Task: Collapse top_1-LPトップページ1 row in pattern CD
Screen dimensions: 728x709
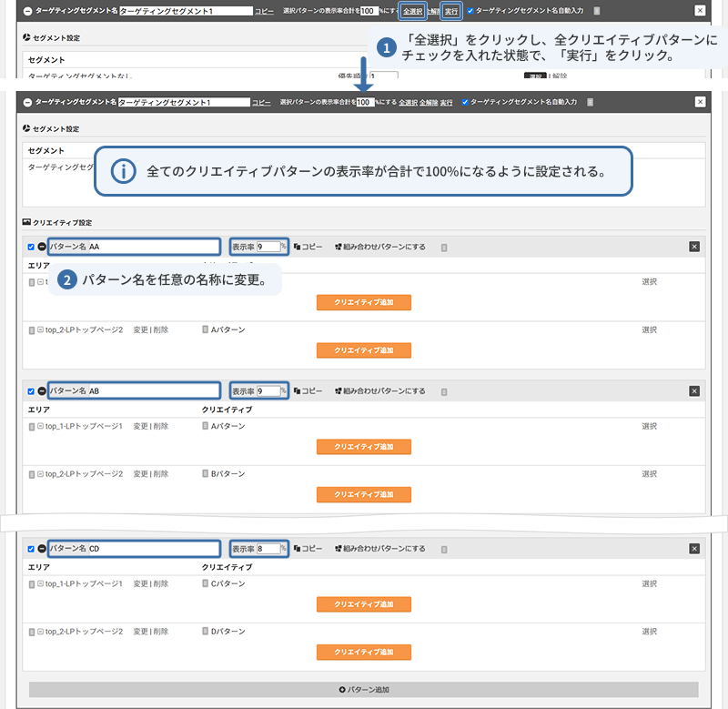Action: click(40, 583)
